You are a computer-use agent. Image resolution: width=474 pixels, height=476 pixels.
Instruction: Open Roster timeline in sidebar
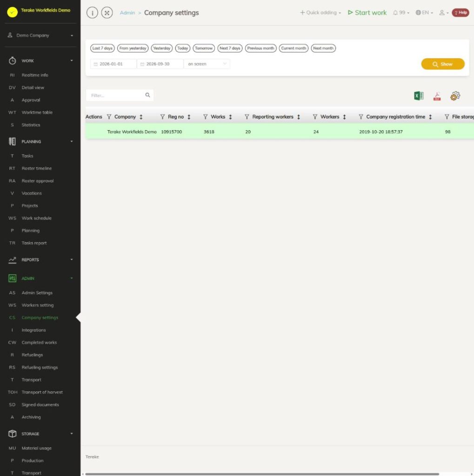[37, 168]
